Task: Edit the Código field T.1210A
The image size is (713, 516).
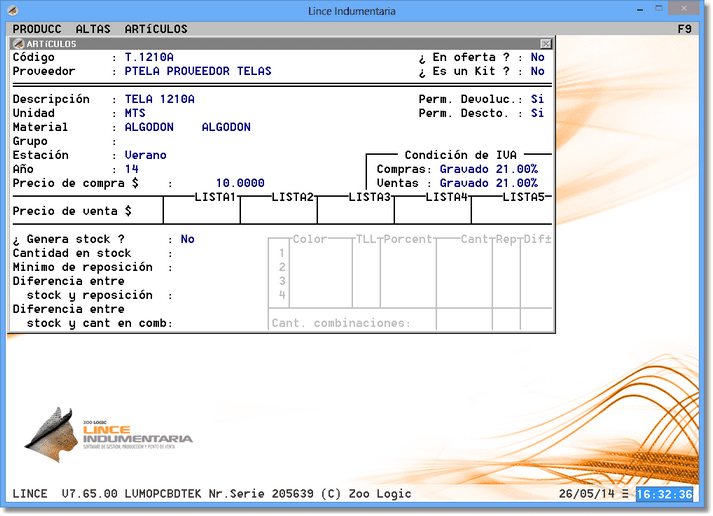Action: click(149, 57)
